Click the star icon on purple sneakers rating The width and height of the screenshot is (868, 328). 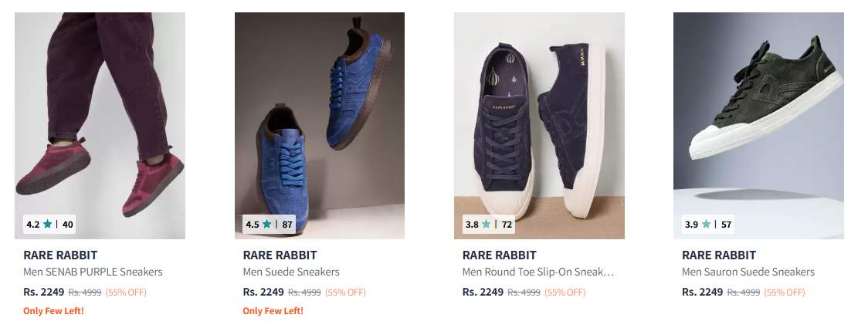pos(48,225)
